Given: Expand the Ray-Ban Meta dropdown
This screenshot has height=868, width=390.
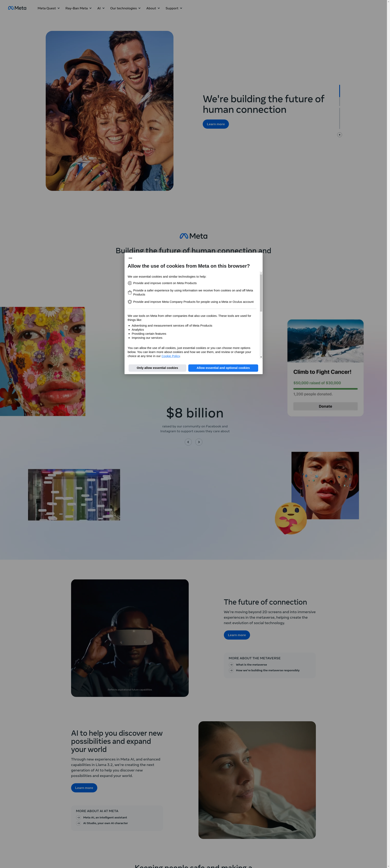Looking at the screenshot, I should tap(78, 8).
